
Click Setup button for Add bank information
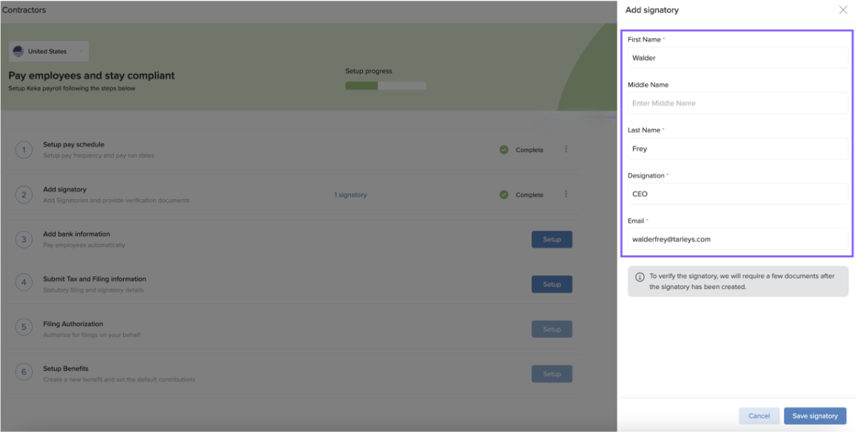tap(551, 239)
